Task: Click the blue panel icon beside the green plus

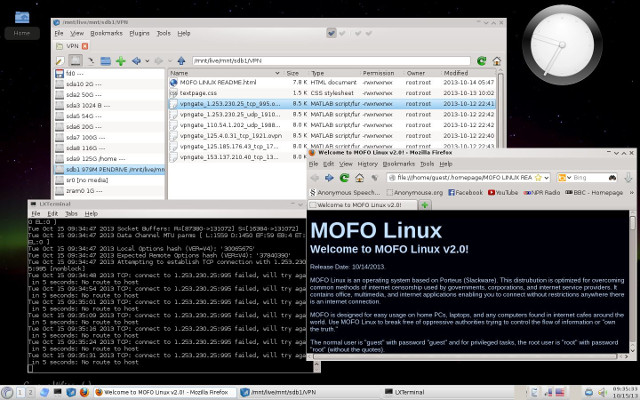Action: (x=106, y=61)
